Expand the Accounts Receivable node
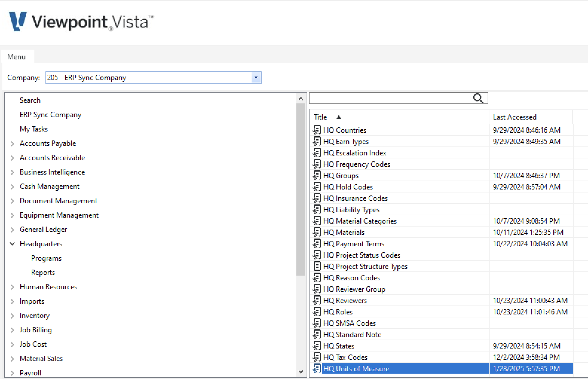588x379 pixels. coord(12,158)
